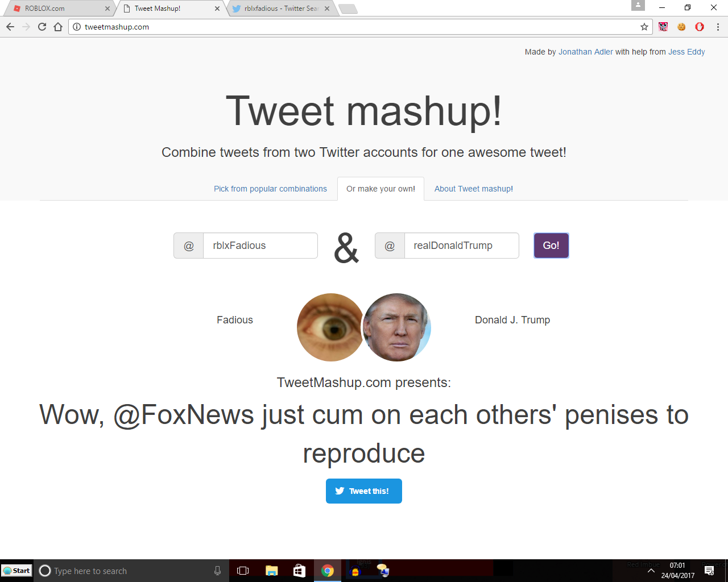Click the Chrome icon on the taskbar

(x=327, y=571)
